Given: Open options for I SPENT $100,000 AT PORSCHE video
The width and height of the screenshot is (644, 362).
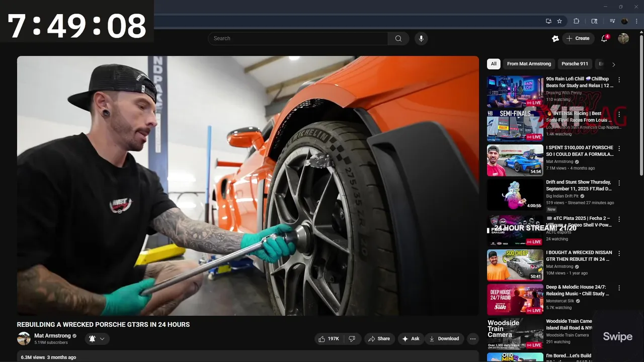Looking at the screenshot, I should click(619, 149).
